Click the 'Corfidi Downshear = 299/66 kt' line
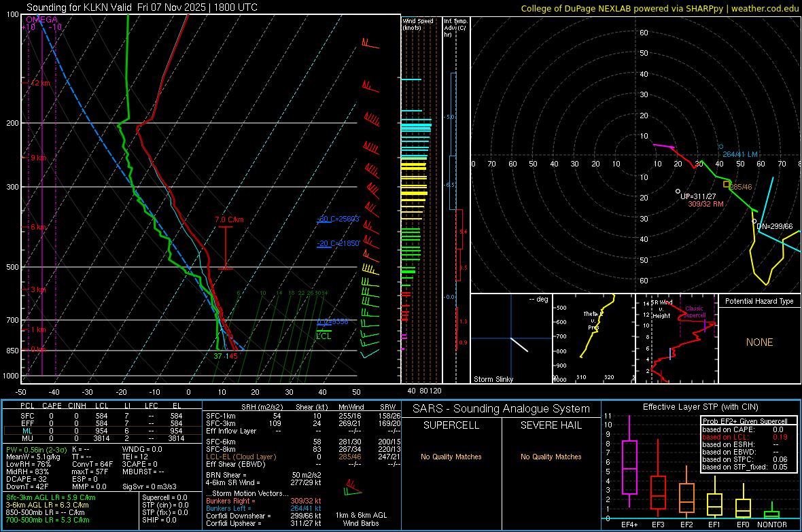 coord(264,516)
